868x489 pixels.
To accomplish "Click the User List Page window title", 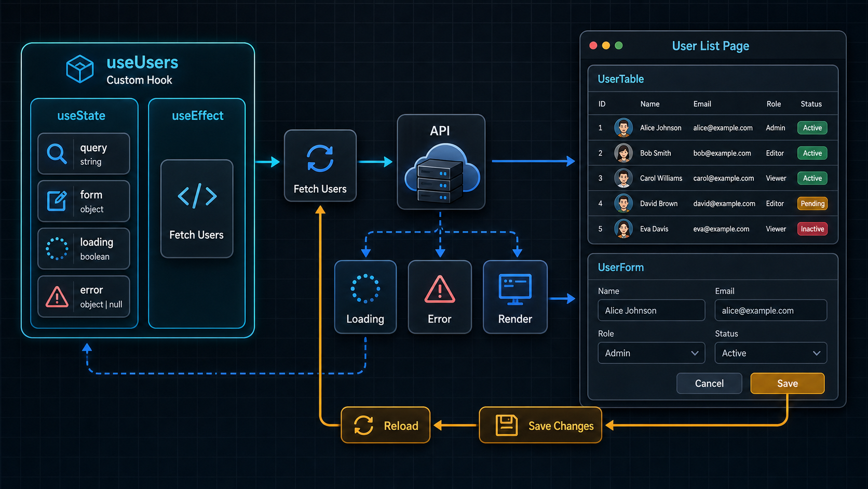I will coord(710,46).
